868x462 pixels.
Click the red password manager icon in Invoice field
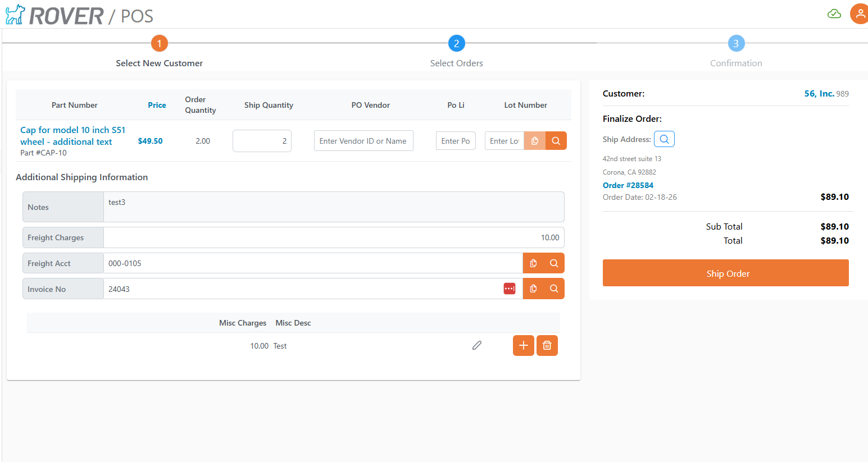click(x=510, y=289)
